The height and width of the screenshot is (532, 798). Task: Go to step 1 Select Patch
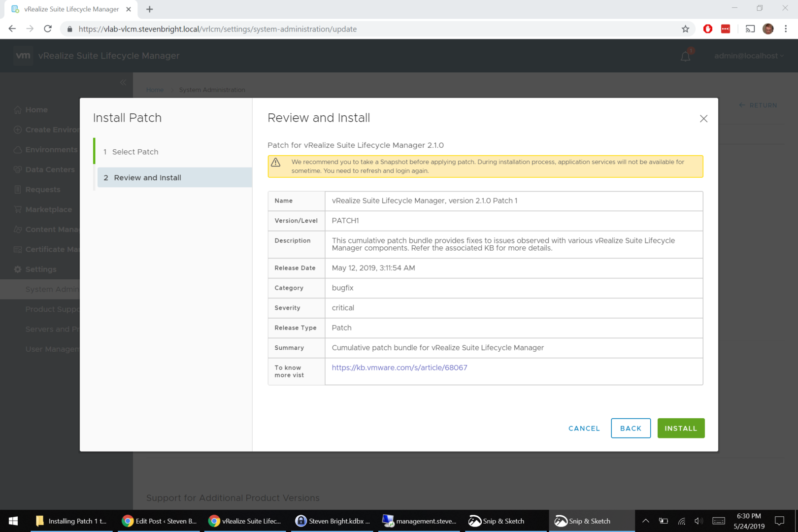pos(135,152)
